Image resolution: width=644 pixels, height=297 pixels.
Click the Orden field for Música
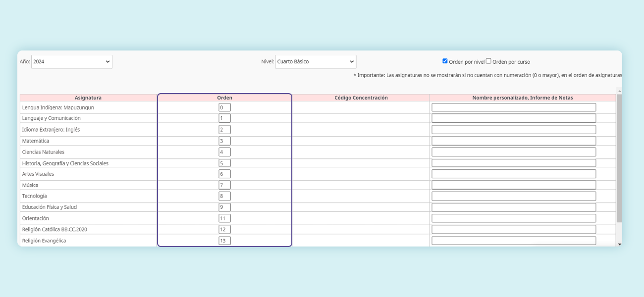click(224, 185)
